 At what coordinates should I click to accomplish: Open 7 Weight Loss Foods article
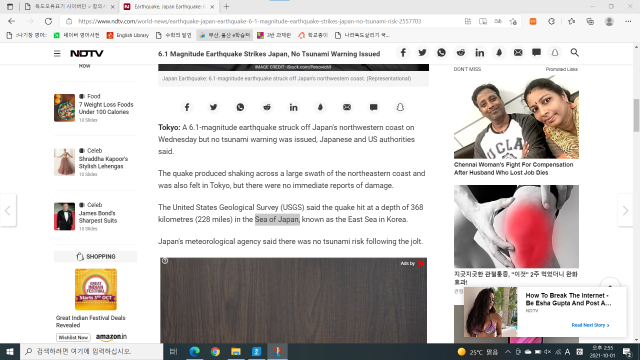click(x=106, y=108)
